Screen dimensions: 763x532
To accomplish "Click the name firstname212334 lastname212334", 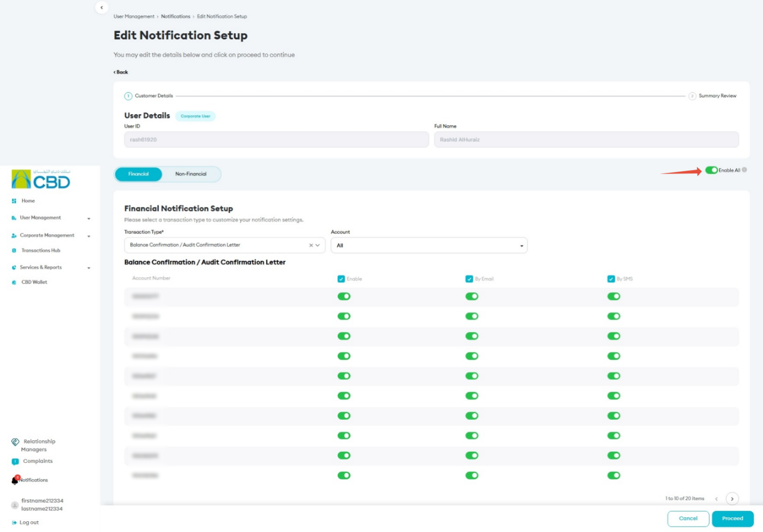I will [x=42, y=505].
